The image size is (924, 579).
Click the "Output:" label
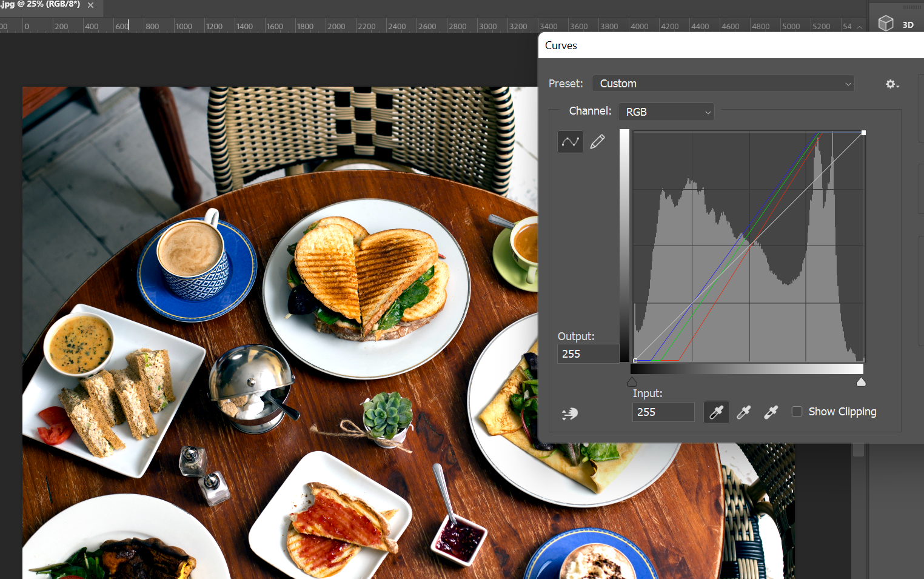pyautogui.click(x=576, y=336)
